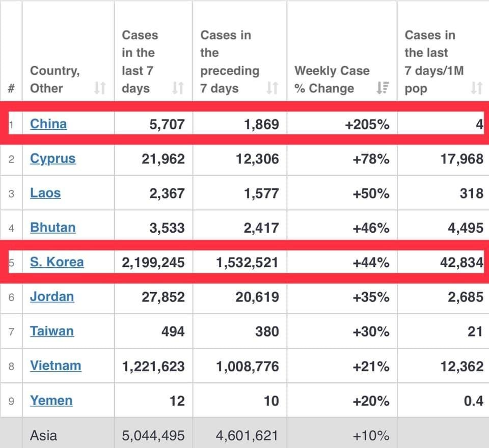
Task: Select S. Korea's 2,199,245 cases cell
Action: point(153,262)
